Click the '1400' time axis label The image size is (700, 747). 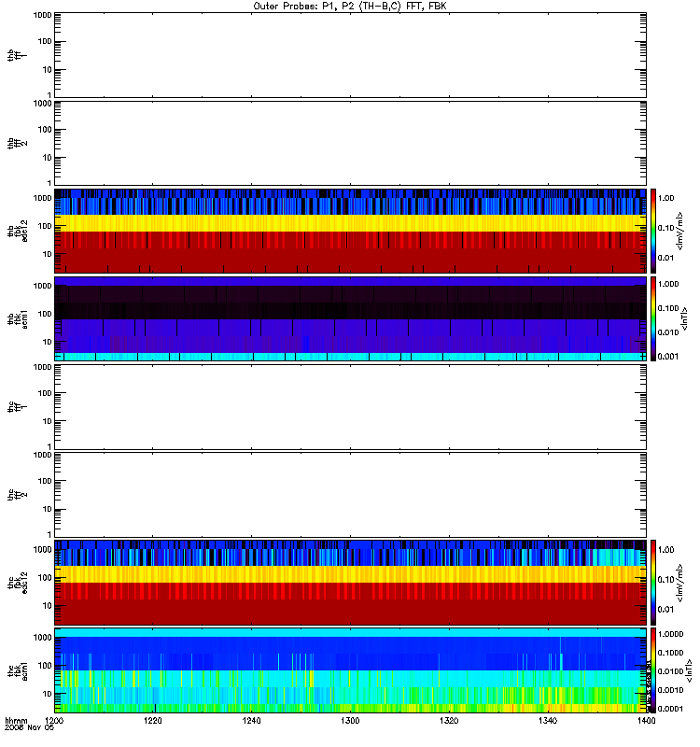[646, 721]
